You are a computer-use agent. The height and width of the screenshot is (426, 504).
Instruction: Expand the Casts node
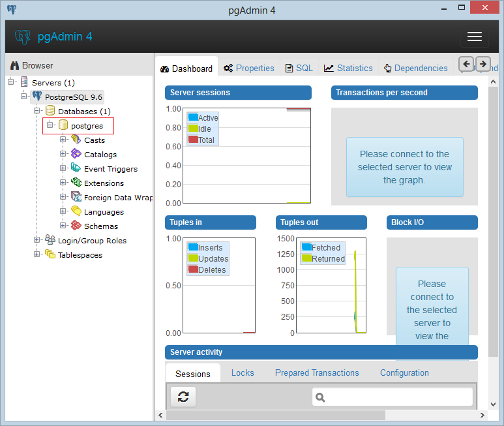(x=63, y=139)
